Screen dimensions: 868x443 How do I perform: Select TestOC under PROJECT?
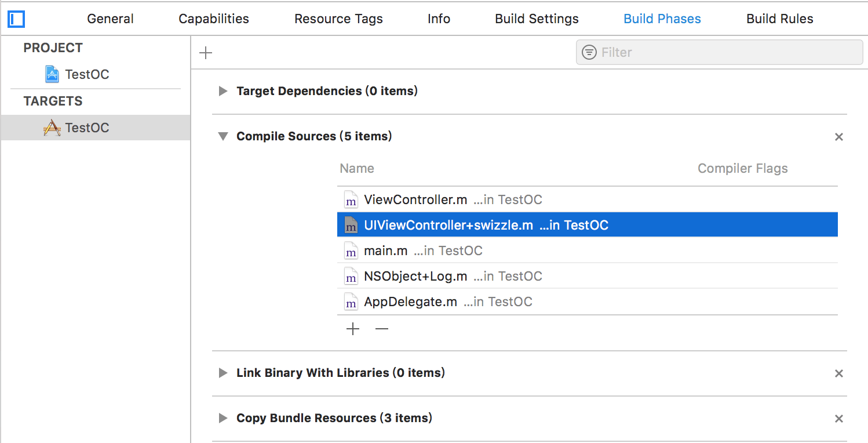pos(87,74)
